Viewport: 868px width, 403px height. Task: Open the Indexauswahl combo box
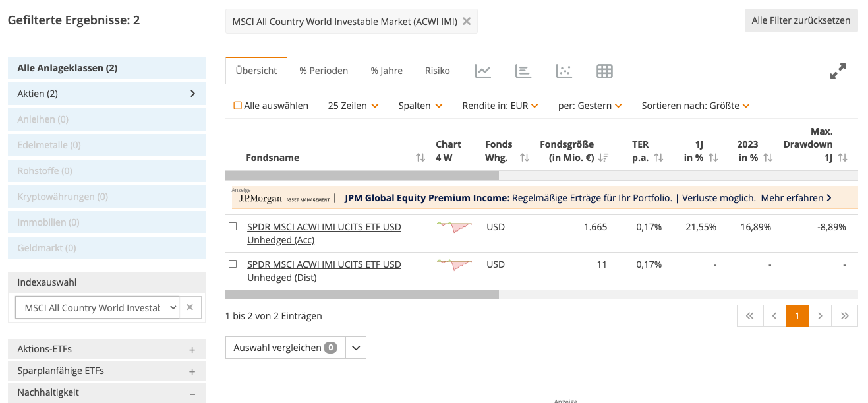point(97,307)
